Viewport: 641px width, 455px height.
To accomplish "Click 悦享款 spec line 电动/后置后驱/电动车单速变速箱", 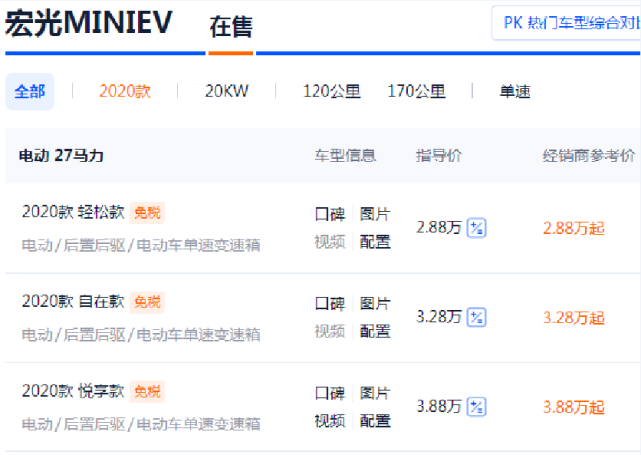I will click(141, 424).
